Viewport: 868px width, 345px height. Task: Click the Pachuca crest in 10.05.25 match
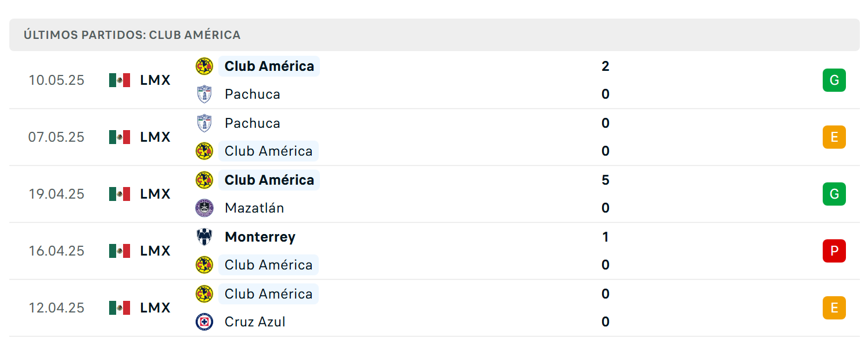tap(204, 94)
